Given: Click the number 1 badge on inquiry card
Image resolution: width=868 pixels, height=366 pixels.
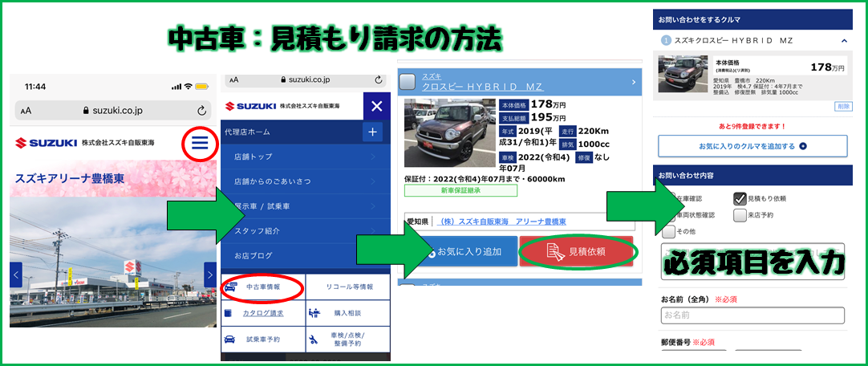Looking at the screenshot, I should coord(667,40).
